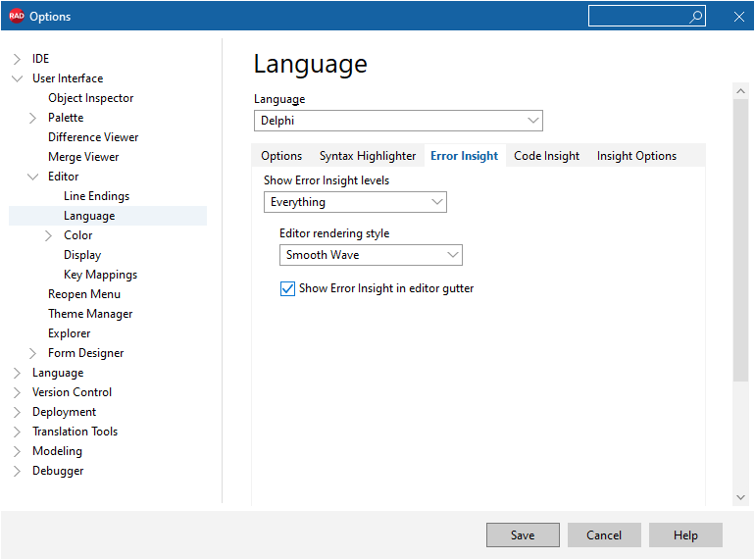Select the Form Designer tree label
Screen dimensions: 755x560
tap(85, 353)
